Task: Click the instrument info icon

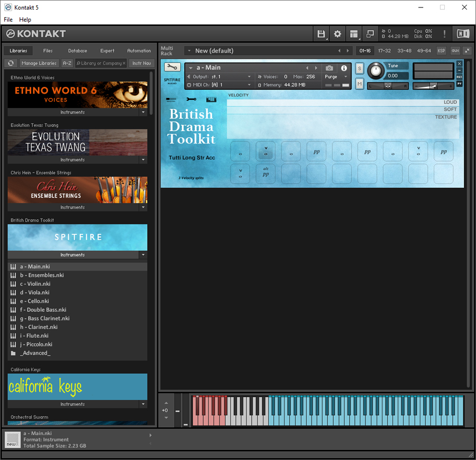Action: pos(344,68)
